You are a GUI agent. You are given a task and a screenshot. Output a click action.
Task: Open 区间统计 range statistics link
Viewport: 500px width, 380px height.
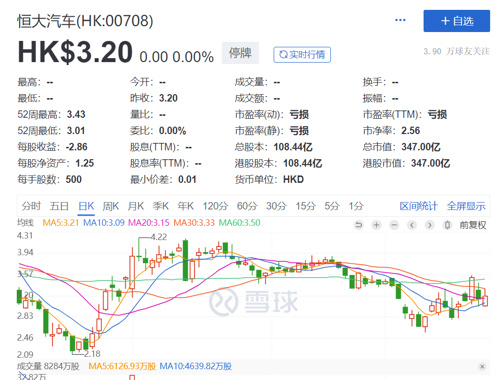(x=418, y=206)
